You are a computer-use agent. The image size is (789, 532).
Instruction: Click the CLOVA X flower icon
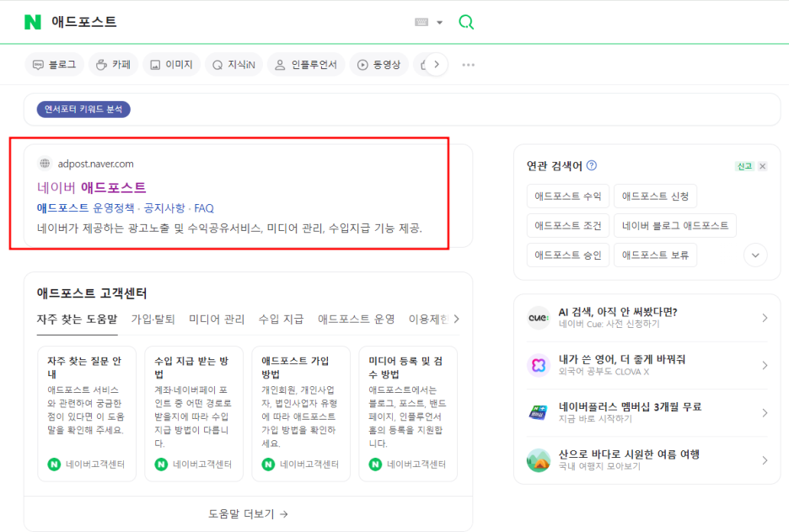click(x=539, y=365)
